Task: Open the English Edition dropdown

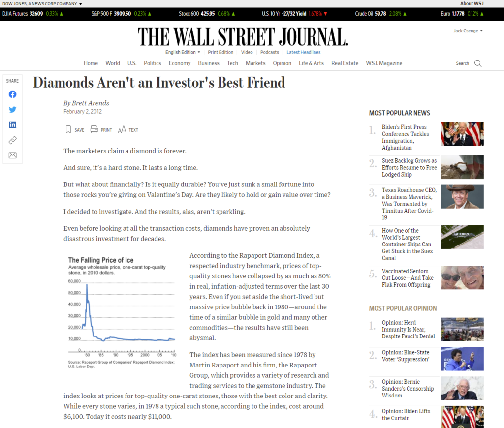Action: (183, 52)
